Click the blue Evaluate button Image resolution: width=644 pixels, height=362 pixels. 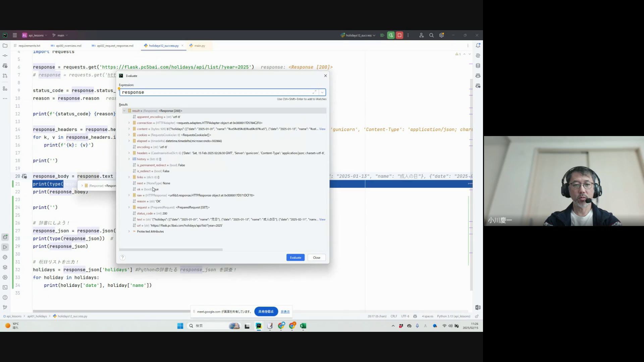tap(295, 257)
